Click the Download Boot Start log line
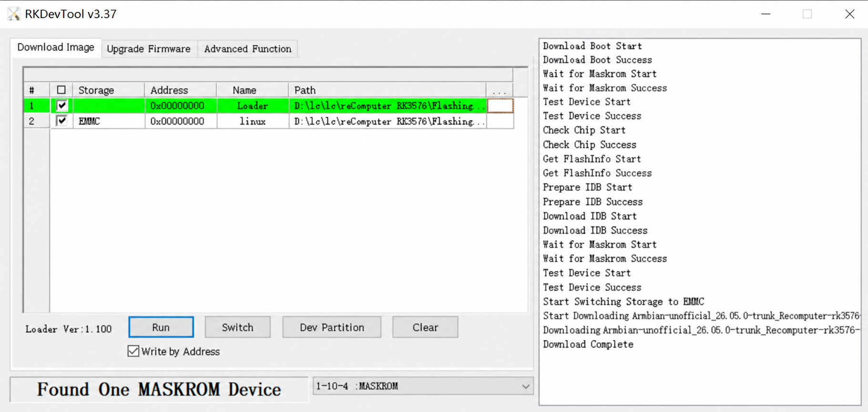This screenshot has height=412, width=868. 592,46
